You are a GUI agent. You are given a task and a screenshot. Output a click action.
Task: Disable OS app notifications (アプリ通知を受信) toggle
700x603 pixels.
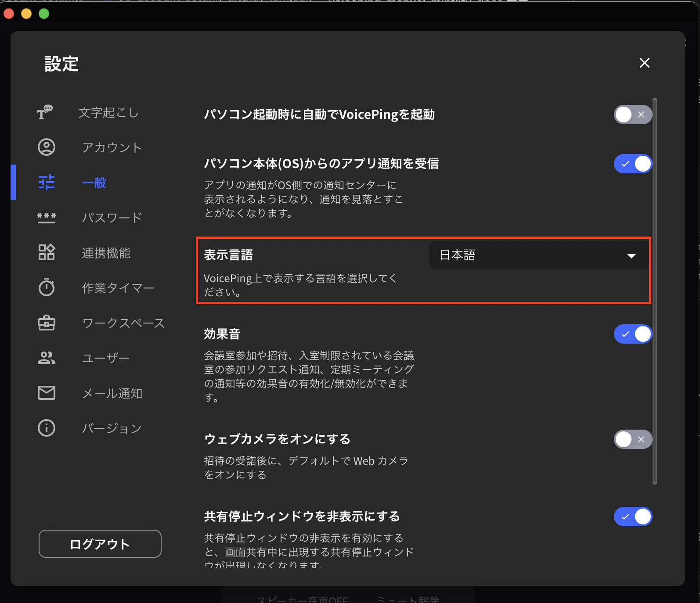point(633,164)
